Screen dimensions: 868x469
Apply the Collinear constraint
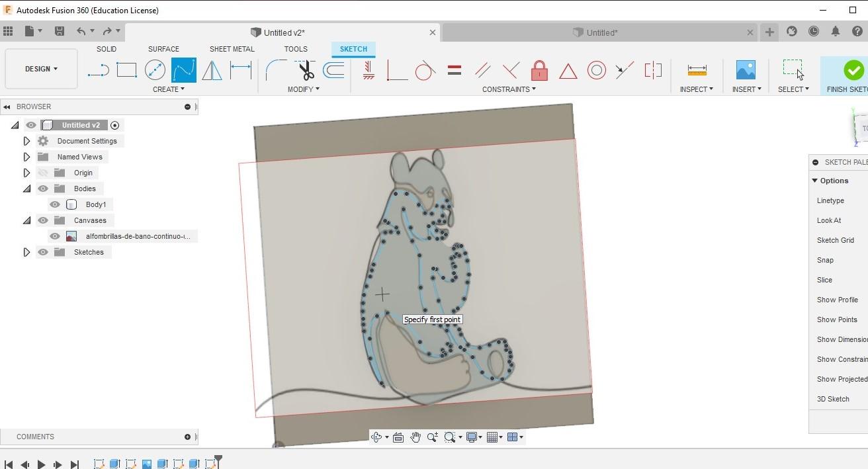[625, 70]
